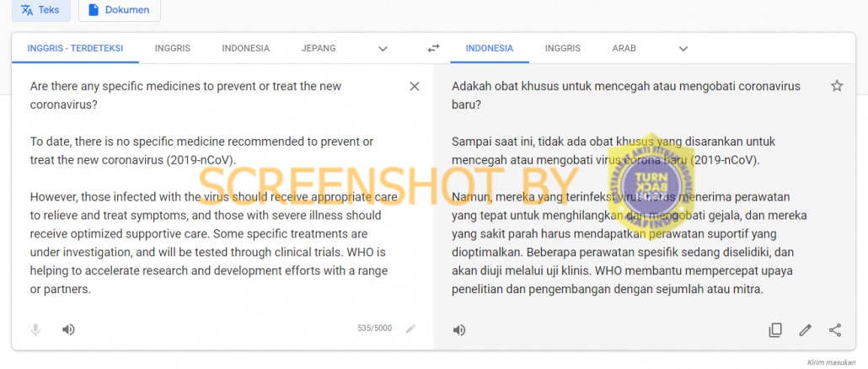Select Arab as target language
This screenshot has height=369, width=868.
pos(624,48)
